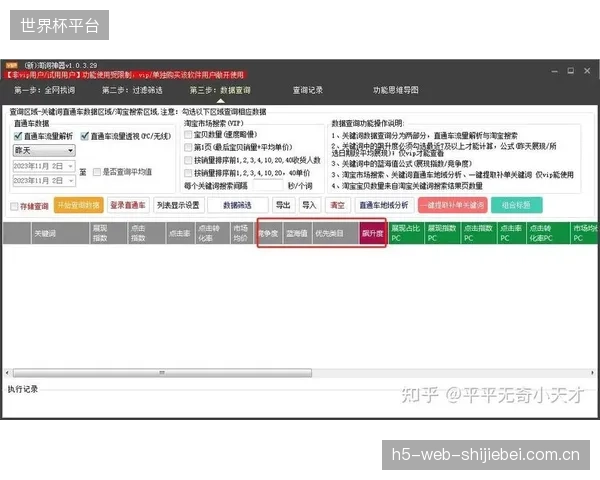
Task: Click 开始查询数据 button
Action: 79,205
